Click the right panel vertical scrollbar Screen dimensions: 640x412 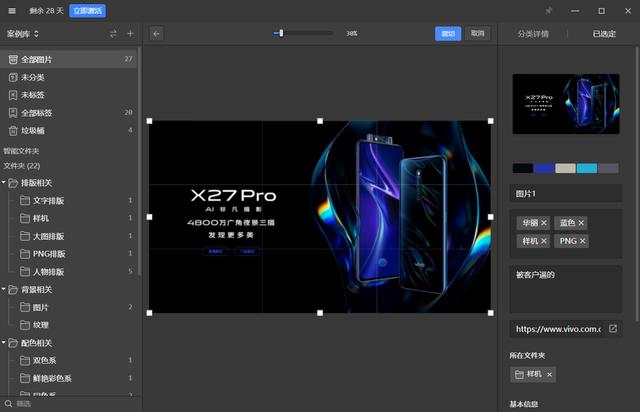(637, 184)
